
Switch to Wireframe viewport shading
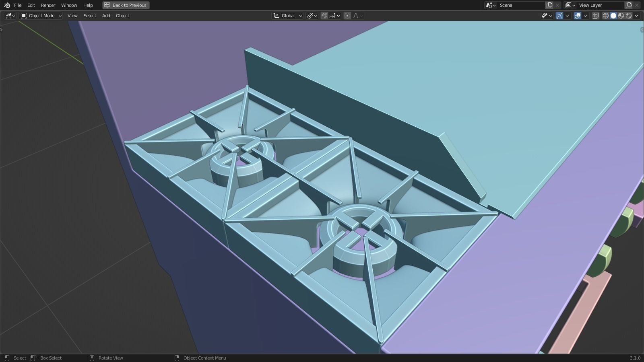pyautogui.click(x=606, y=16)
